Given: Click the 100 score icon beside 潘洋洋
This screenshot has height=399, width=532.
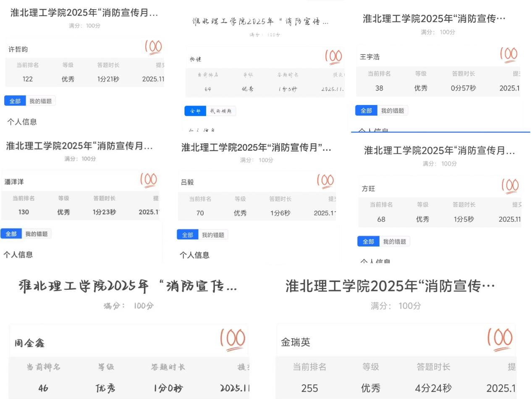Looking at the screenshot, I should click(149, 181).
